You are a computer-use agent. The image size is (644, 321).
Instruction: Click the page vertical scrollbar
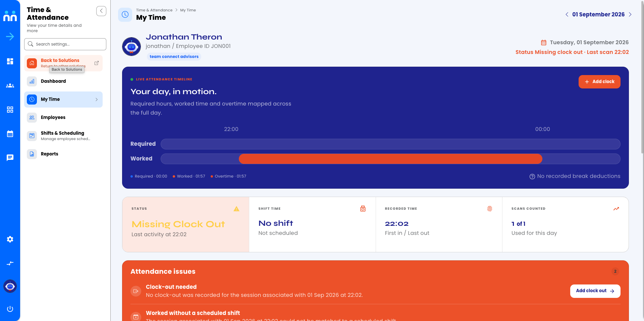642,77
